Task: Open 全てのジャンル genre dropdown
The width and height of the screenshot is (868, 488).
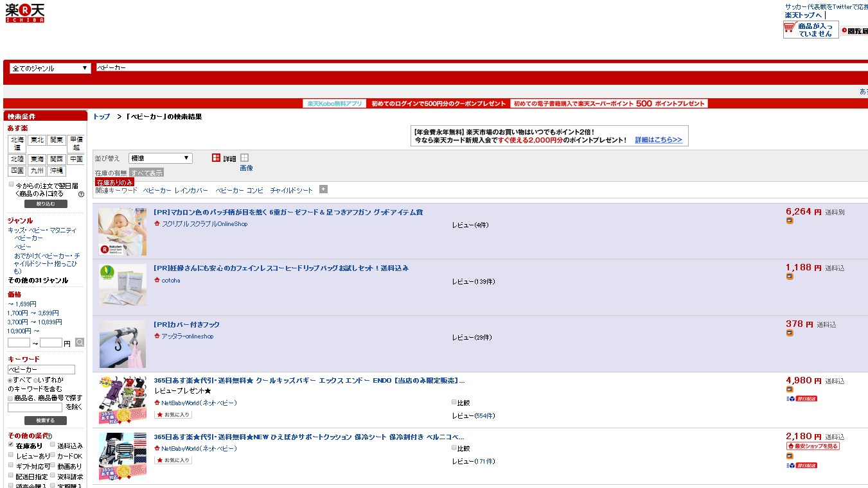Action: click(50, 68)
